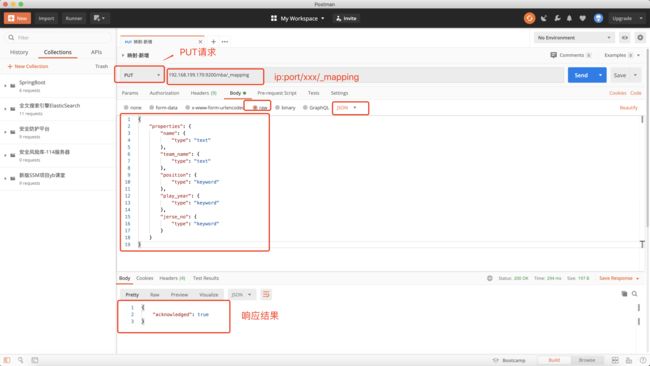Switch to Build mode toggle
The width and height of the screenshot is (650, 366).
click(x=554, y=360)
